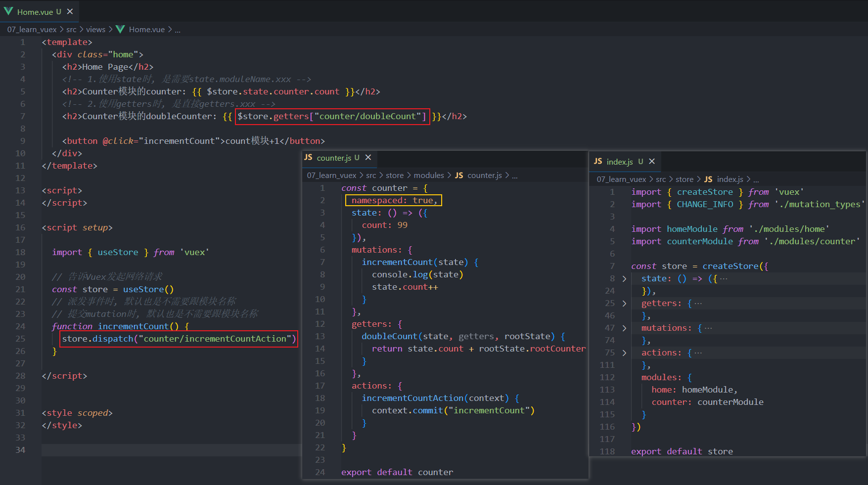Open store breadcrumb in index.js editor

pos(685,179)
